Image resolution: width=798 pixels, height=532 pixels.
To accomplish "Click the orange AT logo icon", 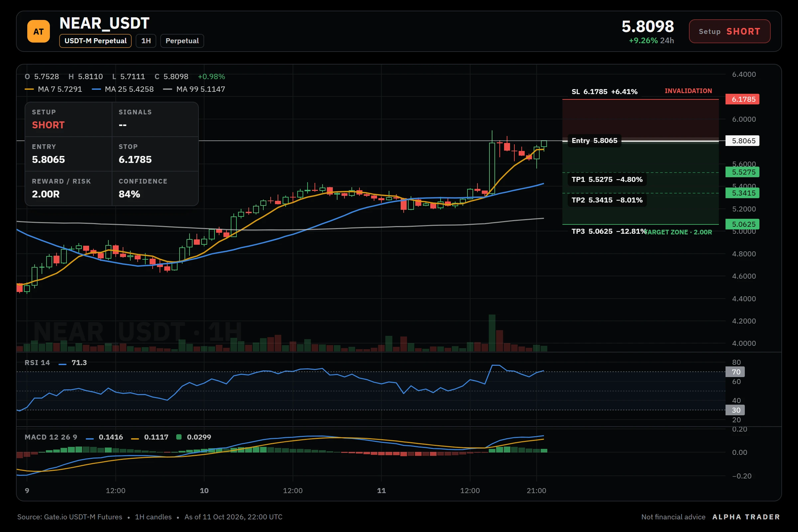I will click(38, 31).
